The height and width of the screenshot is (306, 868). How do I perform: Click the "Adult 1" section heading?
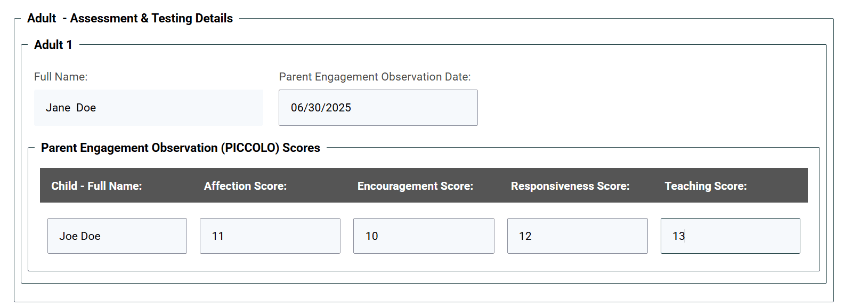coord(53,45)
